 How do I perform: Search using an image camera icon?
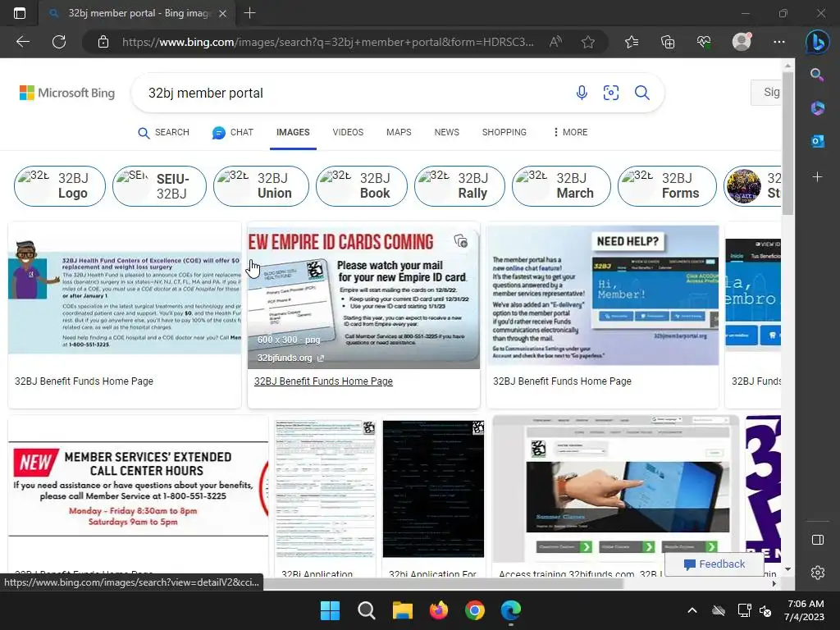coord(610,93)
